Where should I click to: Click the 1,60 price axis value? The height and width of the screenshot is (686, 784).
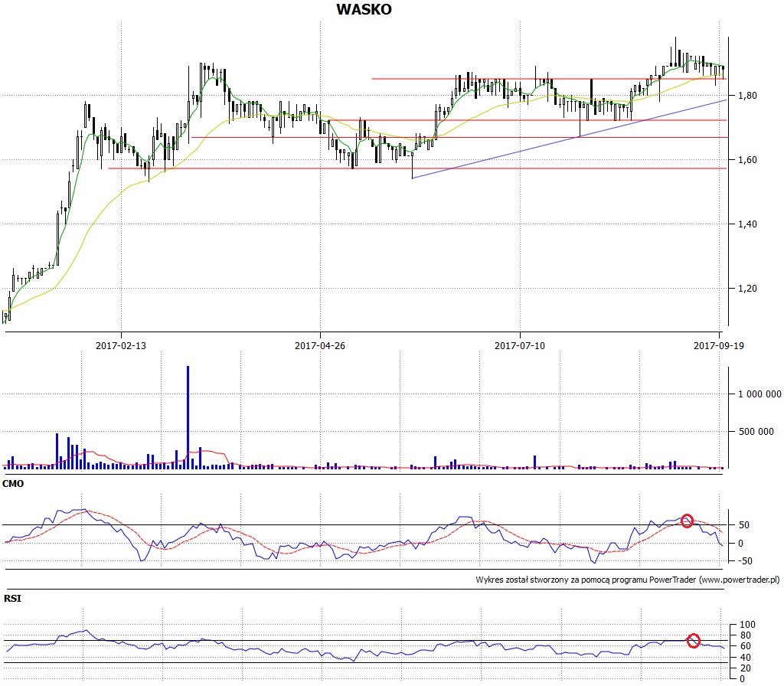tap(747, 160)
